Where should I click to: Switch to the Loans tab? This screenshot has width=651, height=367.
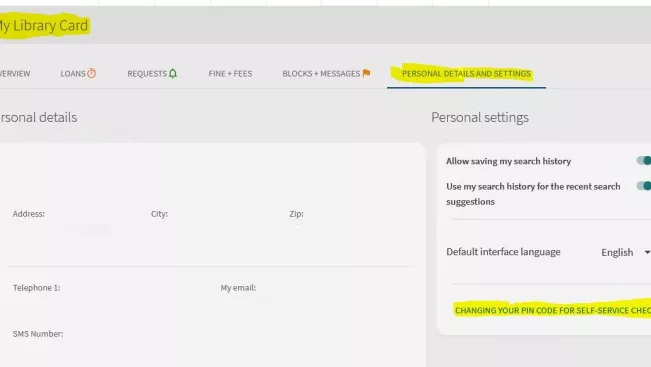78,74
